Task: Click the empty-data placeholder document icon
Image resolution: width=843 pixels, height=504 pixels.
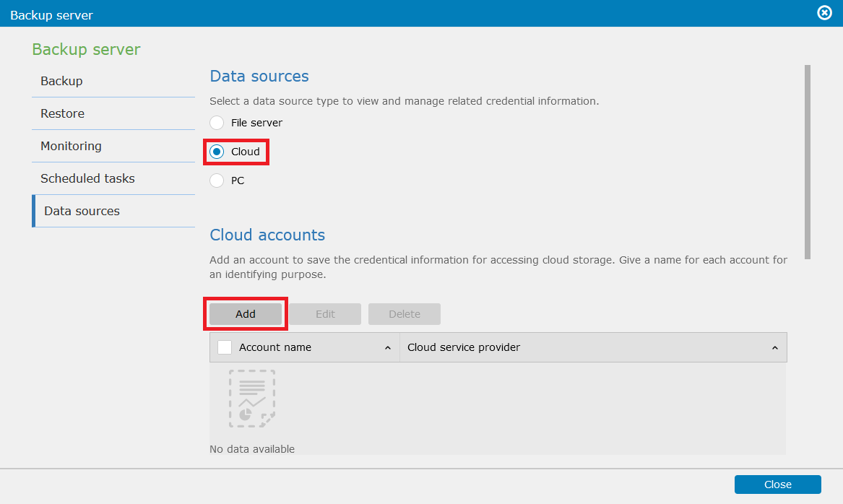Action: coord(252,399)
